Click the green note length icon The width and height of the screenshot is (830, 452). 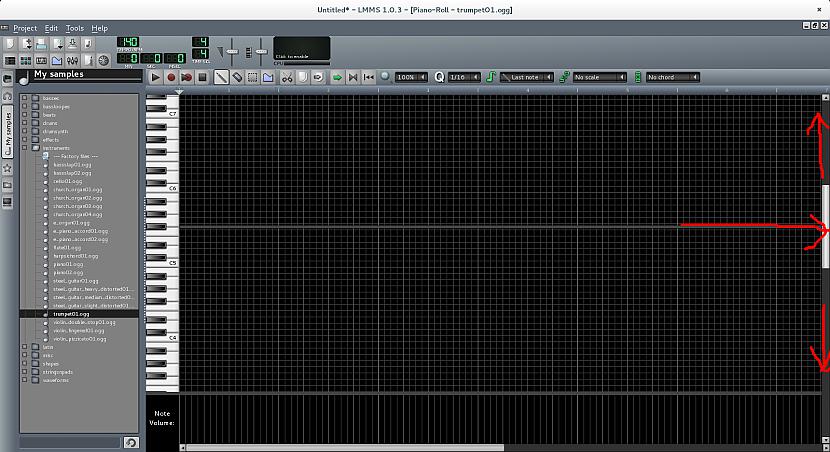pos(491,77)
